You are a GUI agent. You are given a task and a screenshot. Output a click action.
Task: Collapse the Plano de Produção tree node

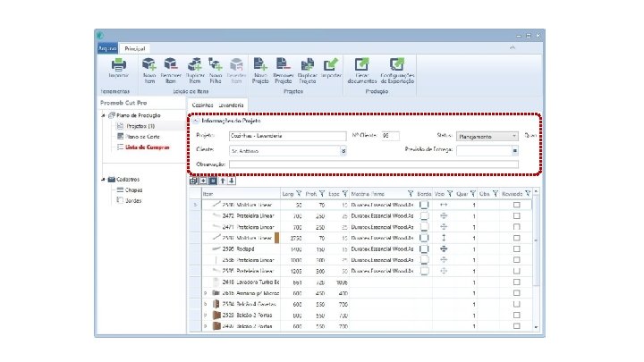[103, 115]
